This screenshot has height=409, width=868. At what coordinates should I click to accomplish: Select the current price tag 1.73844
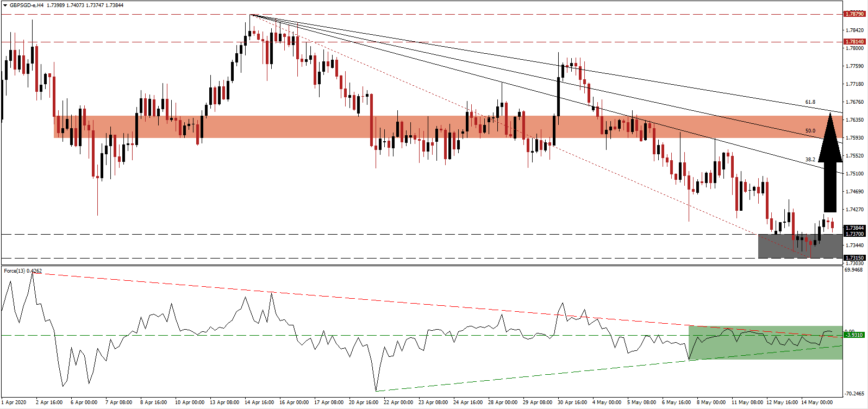(854, 228)
